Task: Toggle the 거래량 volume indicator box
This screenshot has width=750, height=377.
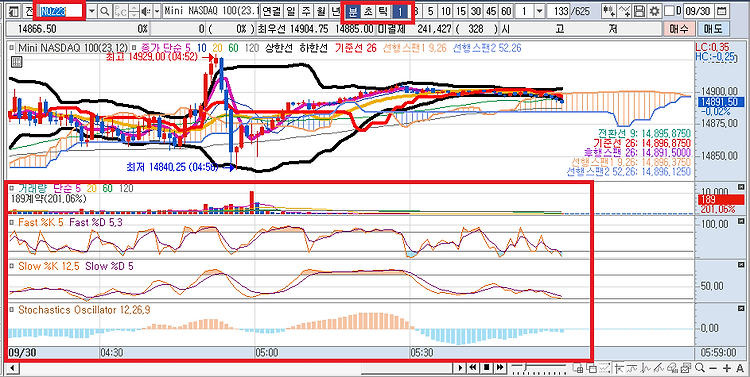Action: (x=11, y=188)
